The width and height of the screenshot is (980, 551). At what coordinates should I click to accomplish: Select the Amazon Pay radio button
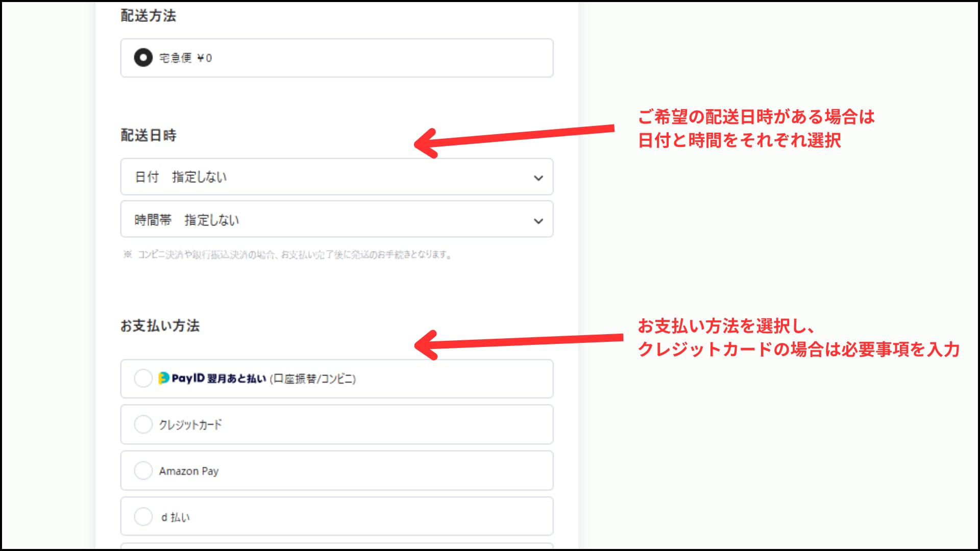point(143,470)
